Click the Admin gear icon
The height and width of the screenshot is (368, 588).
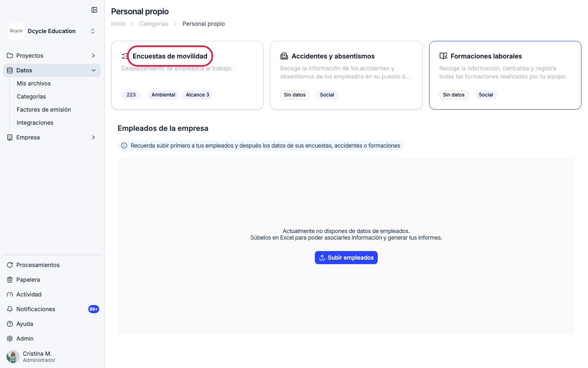pos(10,339)
